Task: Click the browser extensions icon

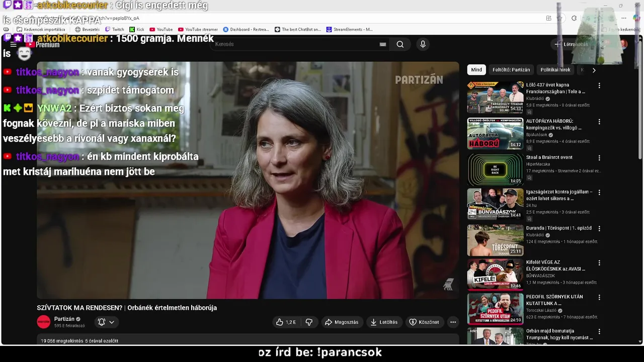Action: (x=574, y=18)
